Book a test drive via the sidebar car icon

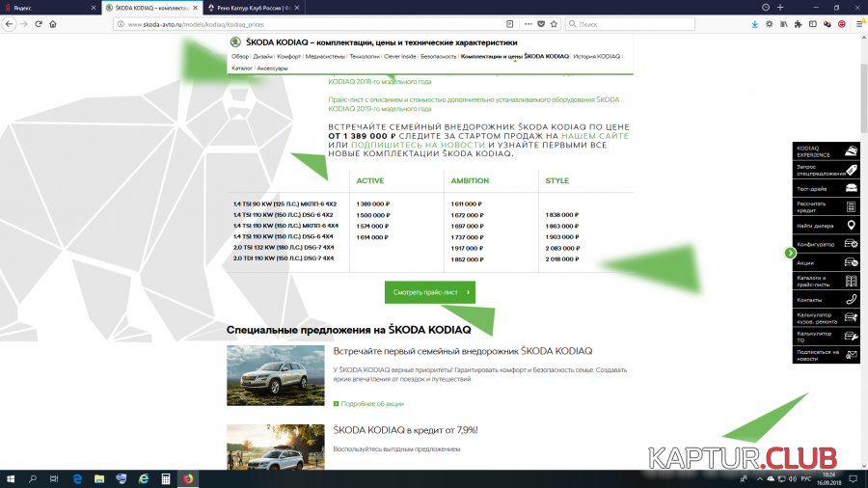851,188
